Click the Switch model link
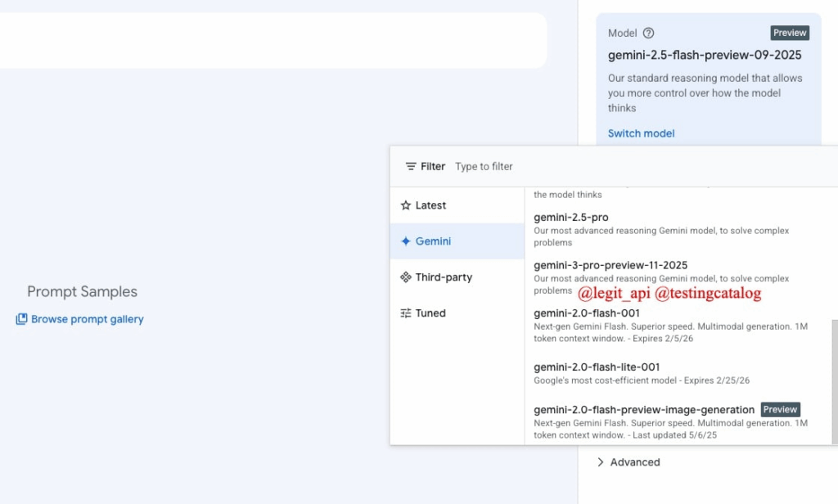The image size is (838, 504). [x=641, y=133]
